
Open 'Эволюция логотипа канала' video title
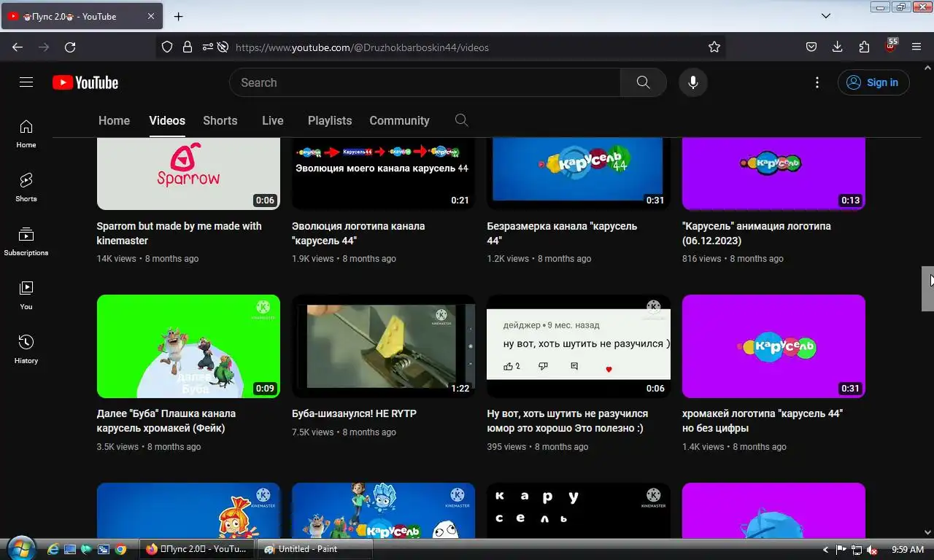click(358, 233)
